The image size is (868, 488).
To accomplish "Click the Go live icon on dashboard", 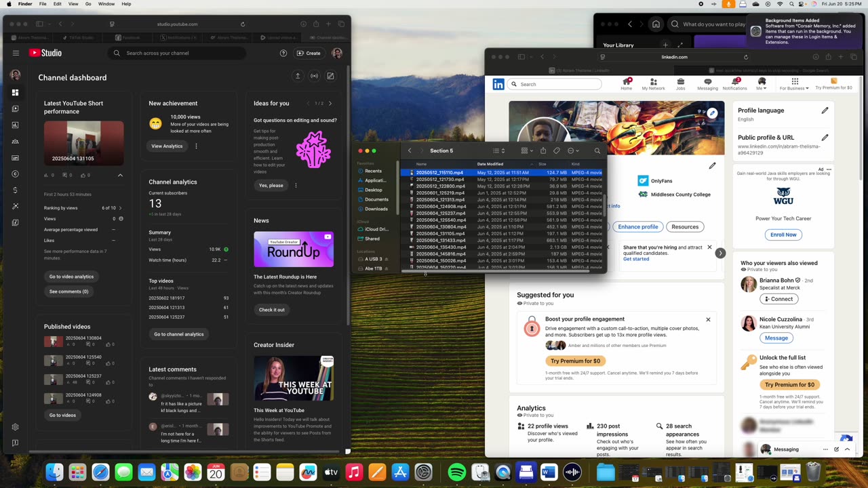I will (314, 76).
